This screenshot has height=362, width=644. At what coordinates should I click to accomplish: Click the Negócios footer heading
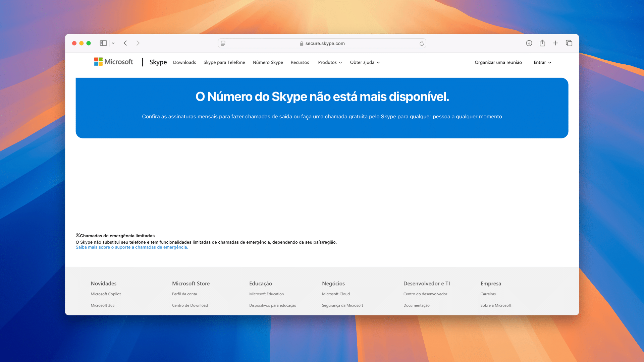point(333,284)
